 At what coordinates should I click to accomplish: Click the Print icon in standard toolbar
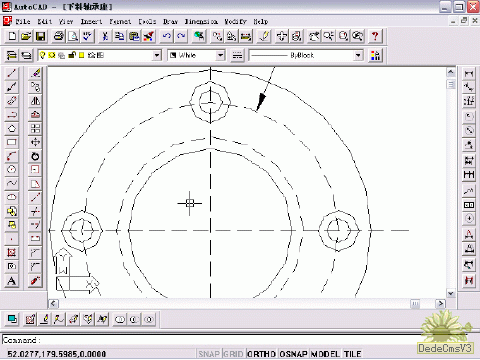click(59, 36)
